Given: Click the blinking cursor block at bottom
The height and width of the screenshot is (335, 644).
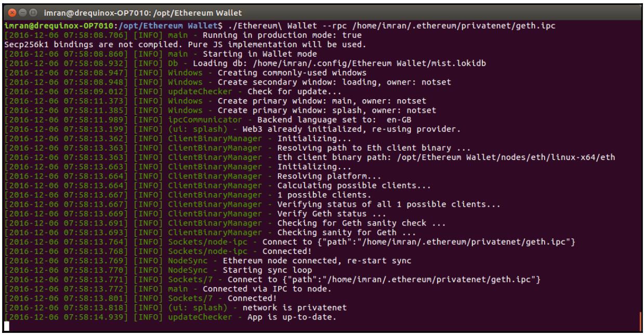Looking at the screenshot, I should tap(6, 327).
